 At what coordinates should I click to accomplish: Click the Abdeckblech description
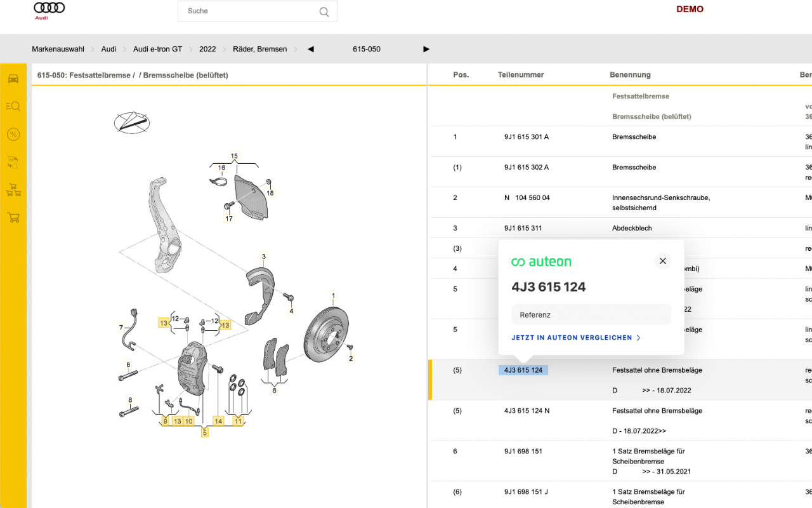[x=632, y=228]
